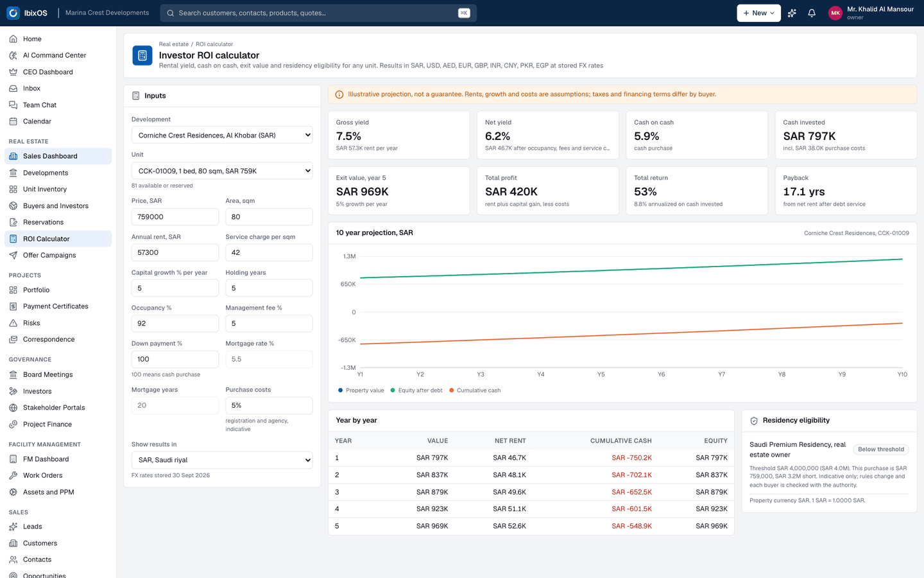Open the Development dropdown
Image resolution: width=924 pixels, height=578 pixels.
coord(222,136)
